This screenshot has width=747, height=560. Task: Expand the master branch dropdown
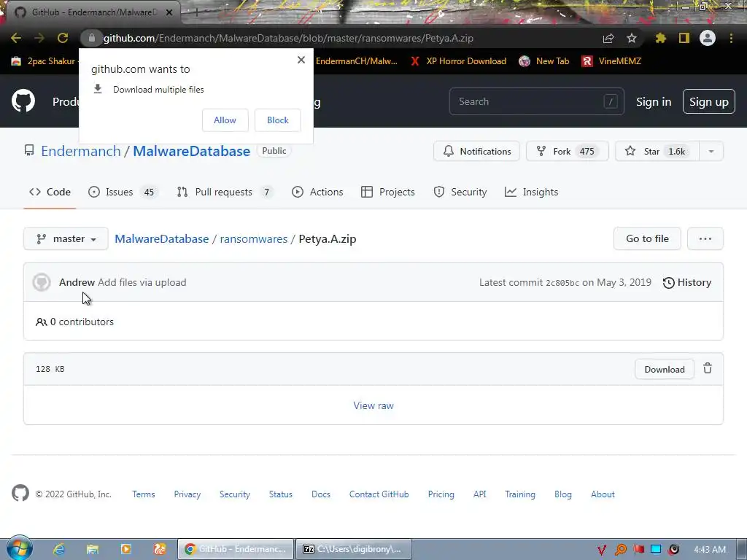click(x=66, y=238)
